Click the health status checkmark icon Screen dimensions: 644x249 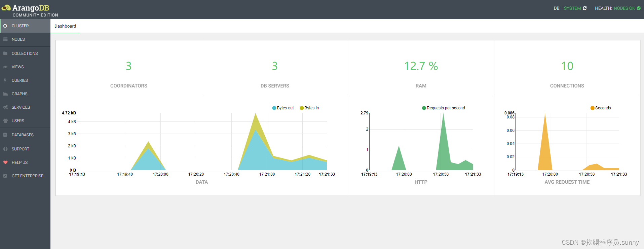pos(639,8)
